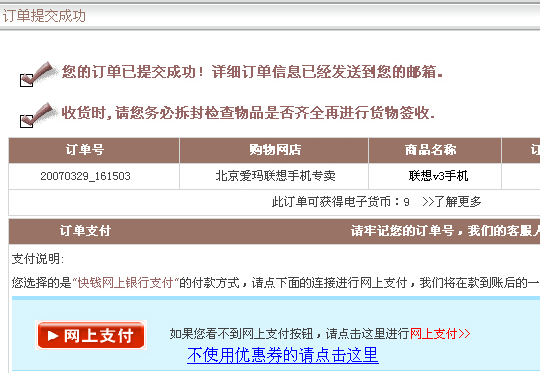
Task: Open the >>了解更多 link
Action: 451,202
